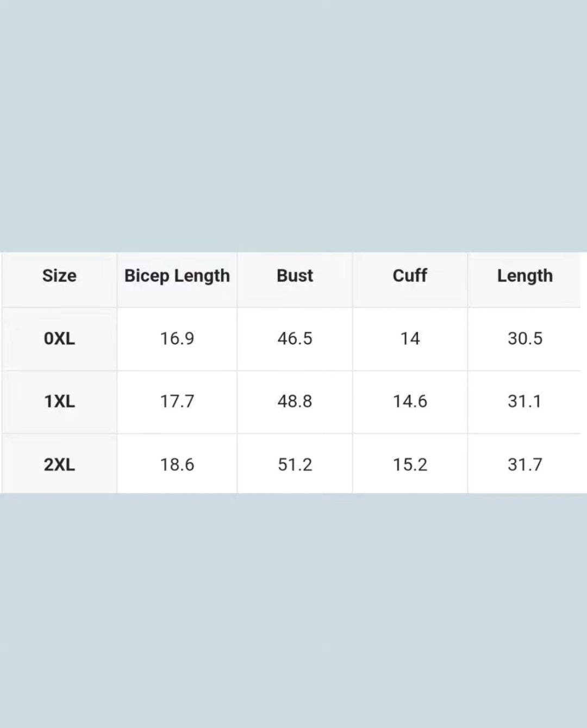This screenshot has height=728, width=587.
Task: Click the Cuff column header
Action: click(x=410, y=276)
